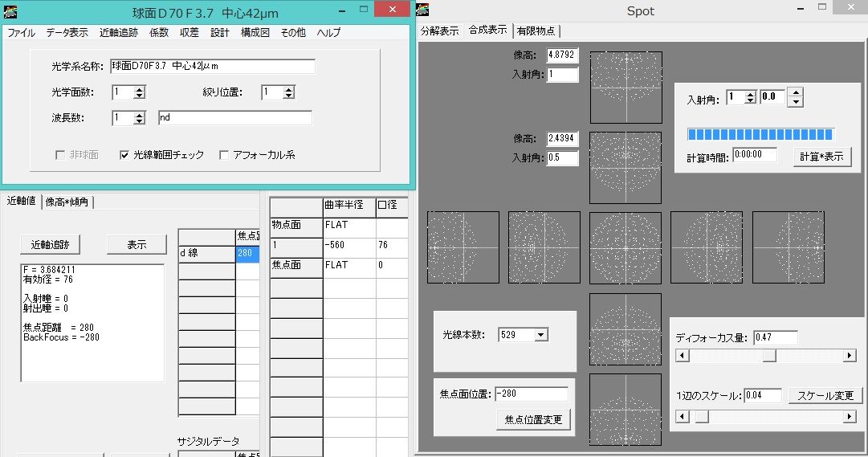Click the 近軸追跡 button
This screenshot has height=457, width=868.
[x=51, y=244]
